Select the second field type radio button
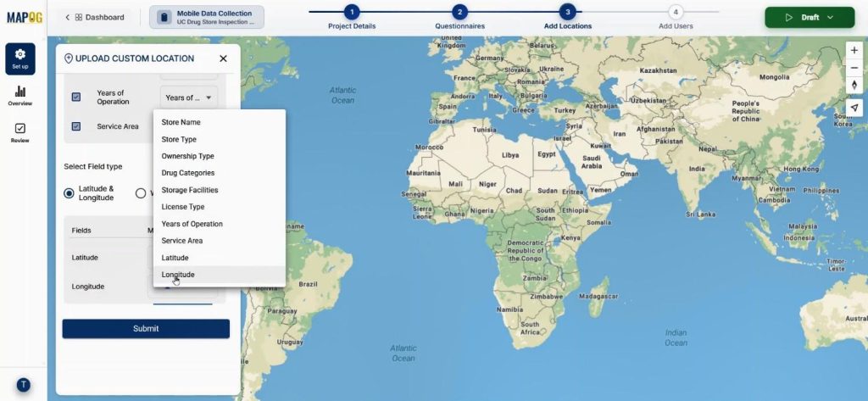Screen dimensions: 868x401 (141, 193)
